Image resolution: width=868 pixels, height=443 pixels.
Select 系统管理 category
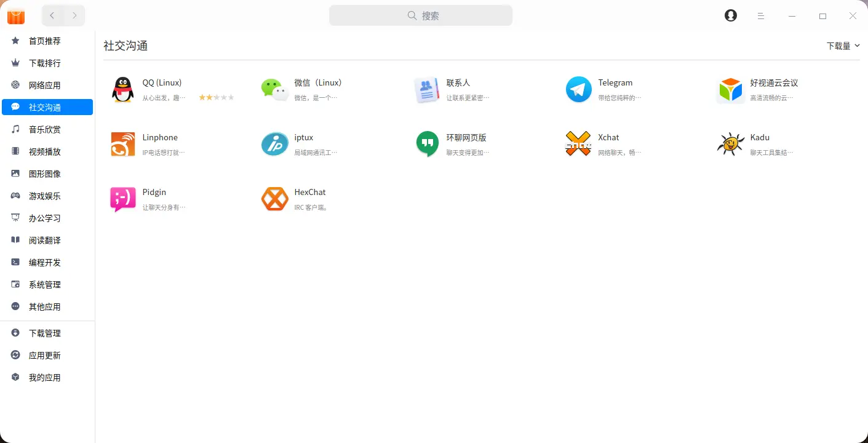47,284
